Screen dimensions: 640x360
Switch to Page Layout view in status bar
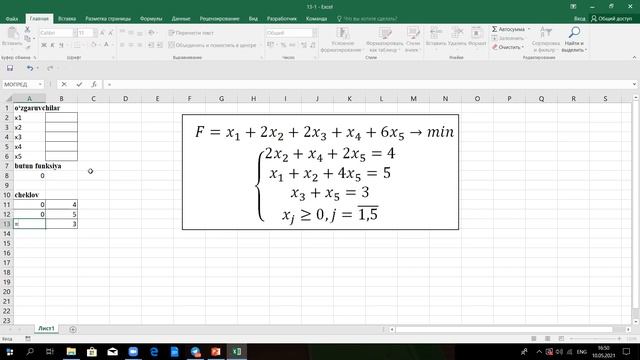(x=547, y=339)
